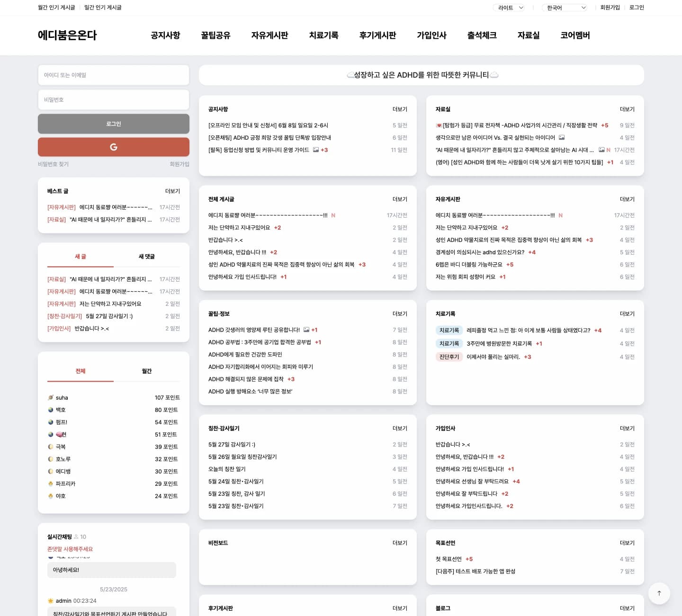Open 출석체크 from the top navigation

[482, 36]
